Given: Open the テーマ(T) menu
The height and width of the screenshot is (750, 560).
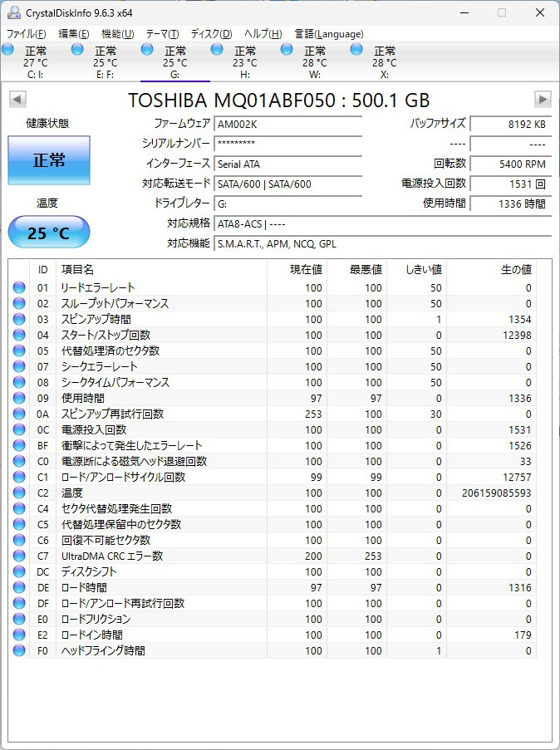Looking at the screenshot, I should click(162, 34).
